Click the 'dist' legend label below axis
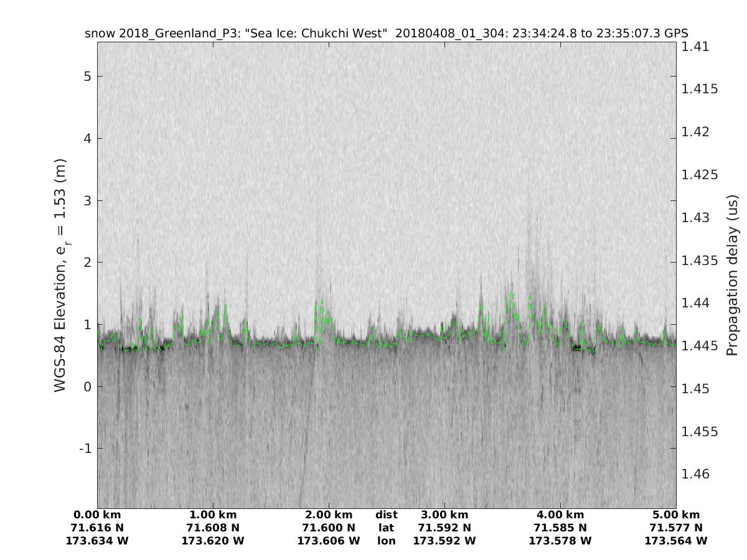 coord(386,515)
